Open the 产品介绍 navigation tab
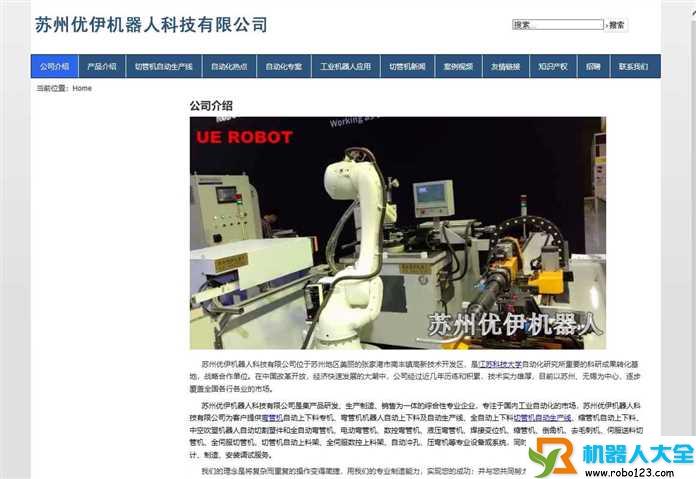Screen dimensions: 696x479 (102, 66)
